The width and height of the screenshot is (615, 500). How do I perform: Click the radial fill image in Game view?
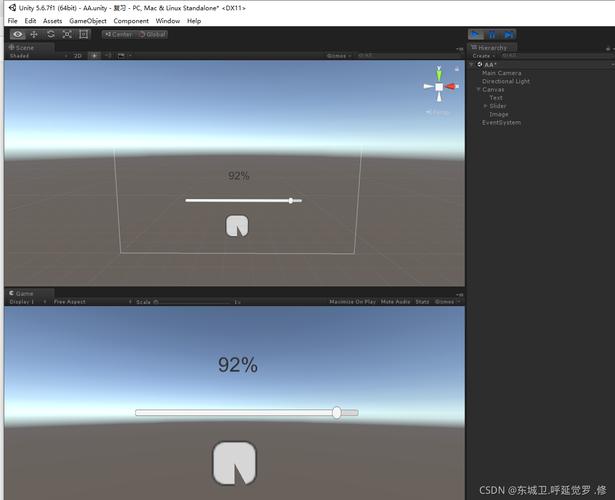pos(234,464)
